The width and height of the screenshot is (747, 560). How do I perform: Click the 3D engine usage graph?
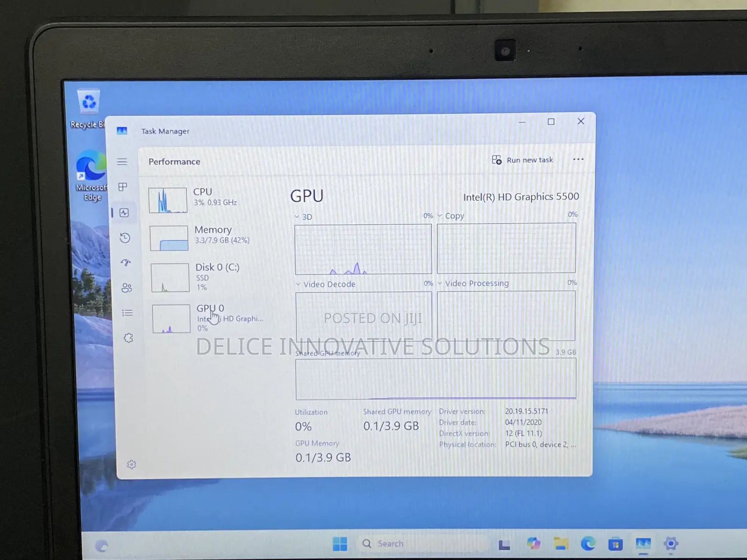click(363, 249)
